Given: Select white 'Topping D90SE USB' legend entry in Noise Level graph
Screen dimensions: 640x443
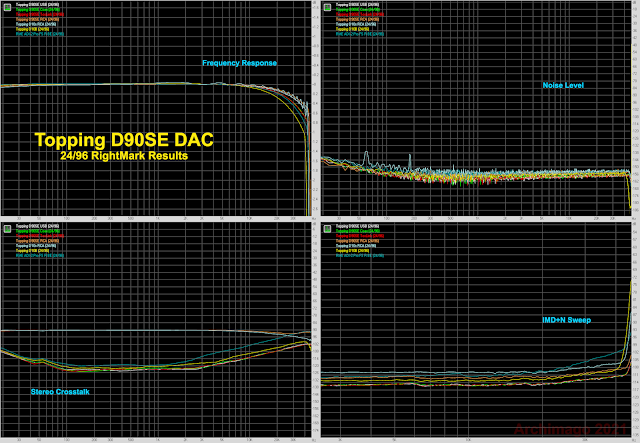Looking at the screenshot, I should (x=358, y=4).
